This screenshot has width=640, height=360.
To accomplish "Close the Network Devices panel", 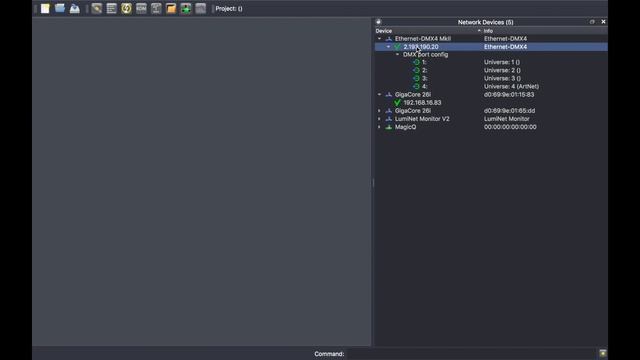I will coord(603,22).
